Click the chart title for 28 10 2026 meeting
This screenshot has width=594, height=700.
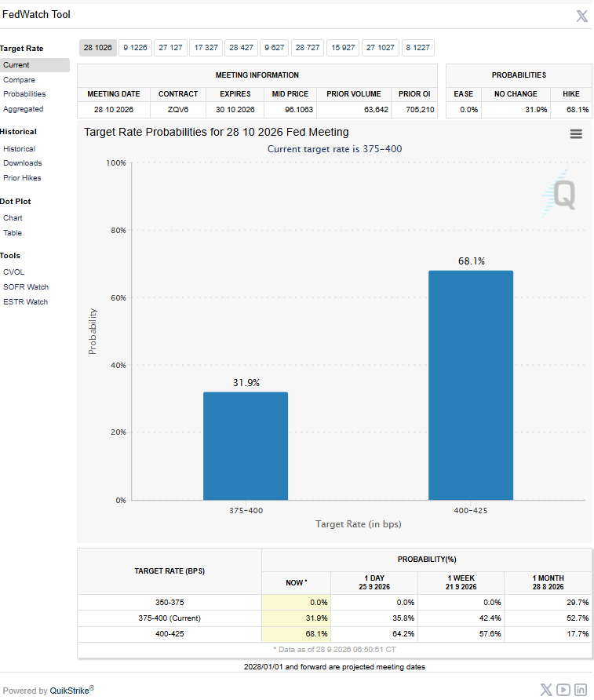click(x=217, y=133)
